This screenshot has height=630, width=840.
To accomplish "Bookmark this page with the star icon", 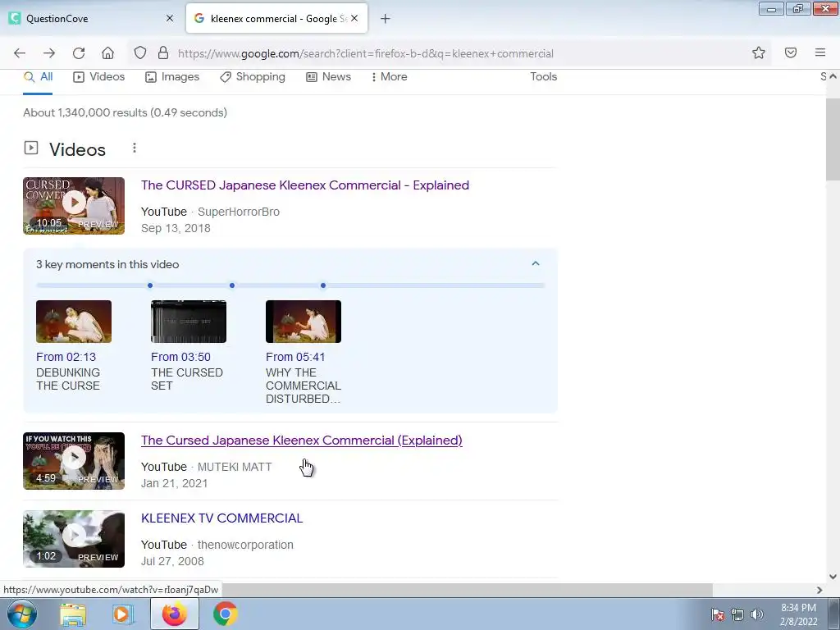I will (759, 52).
